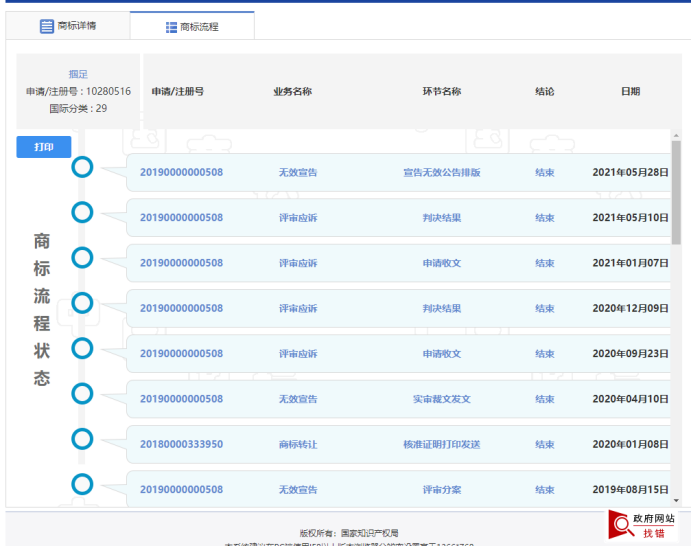
Task: Open the 政府网站找错 badge
Action: (641, 525)
